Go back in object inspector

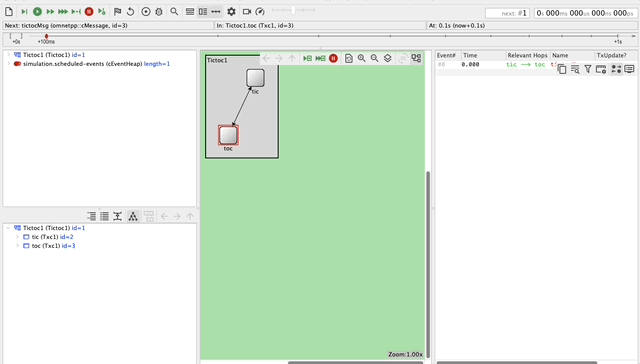[164, 216]
